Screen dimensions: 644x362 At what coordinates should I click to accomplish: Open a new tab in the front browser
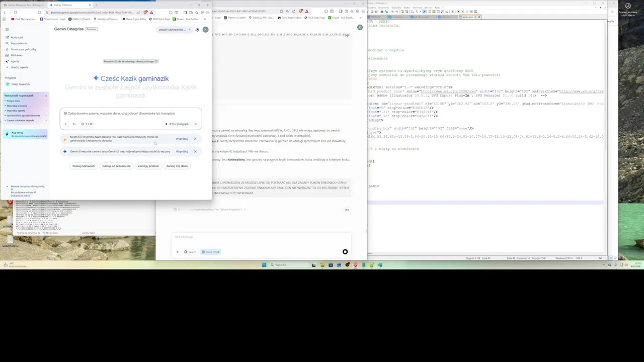97,5
